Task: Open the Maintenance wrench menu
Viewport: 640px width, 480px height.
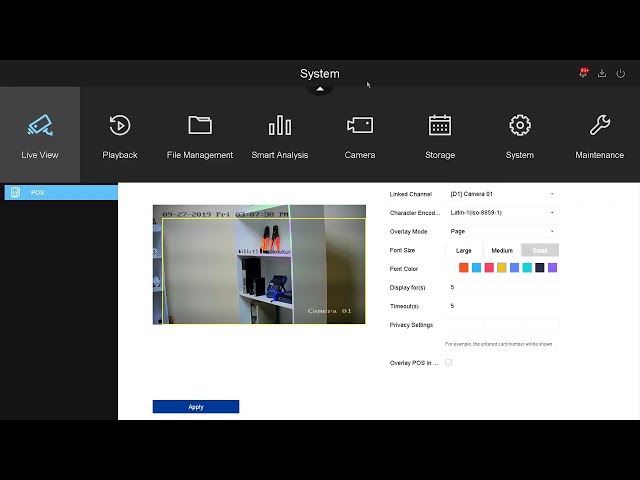Action: pos(600,135)
